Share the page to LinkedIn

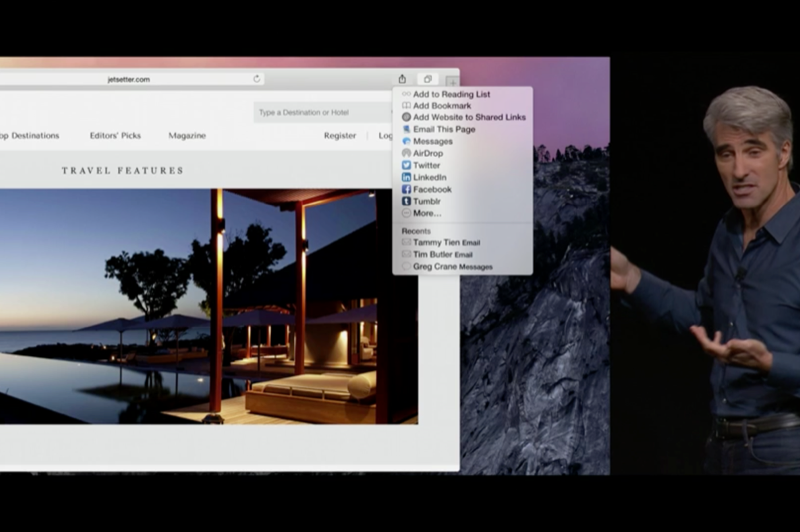point(429,177)
